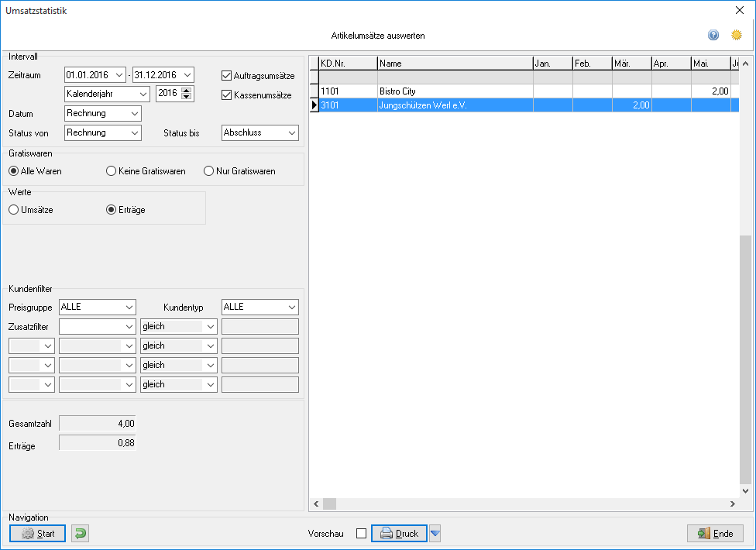Open the Preisgruppe ALLE dropdown
Image resolution: width=756 pixels, height=550 pixels.
coord(98,307)
